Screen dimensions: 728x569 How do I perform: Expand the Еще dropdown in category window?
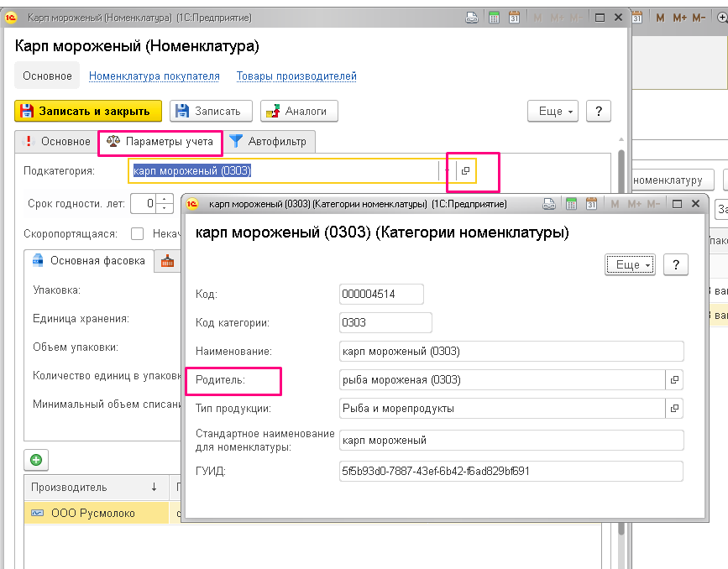[x=630, y=264]
